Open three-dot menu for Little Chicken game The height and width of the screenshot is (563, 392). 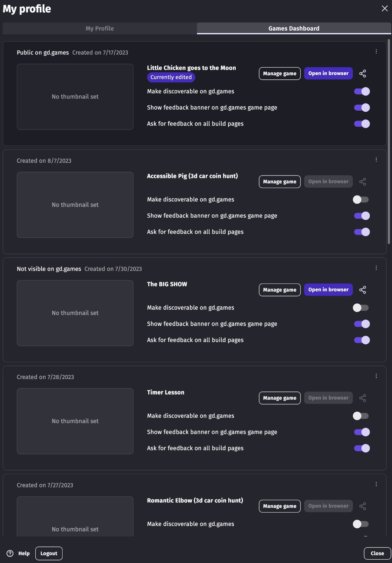tap(376, 51)
